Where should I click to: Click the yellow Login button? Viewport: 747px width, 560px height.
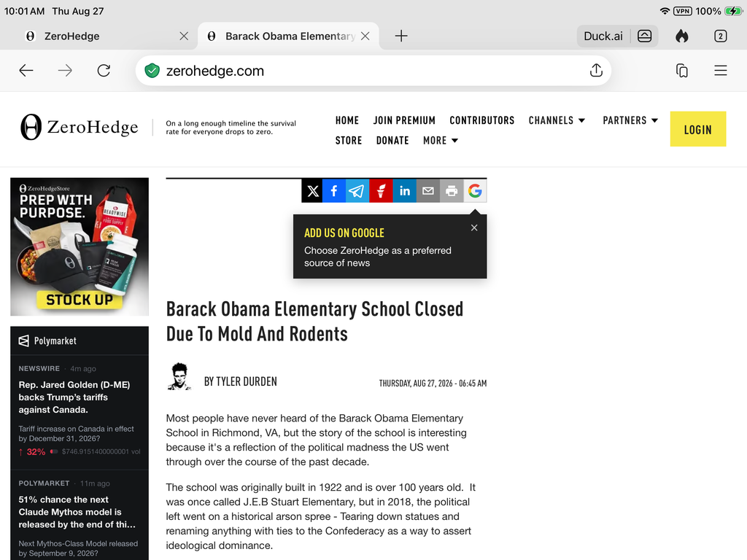click(x=698, y=129)
